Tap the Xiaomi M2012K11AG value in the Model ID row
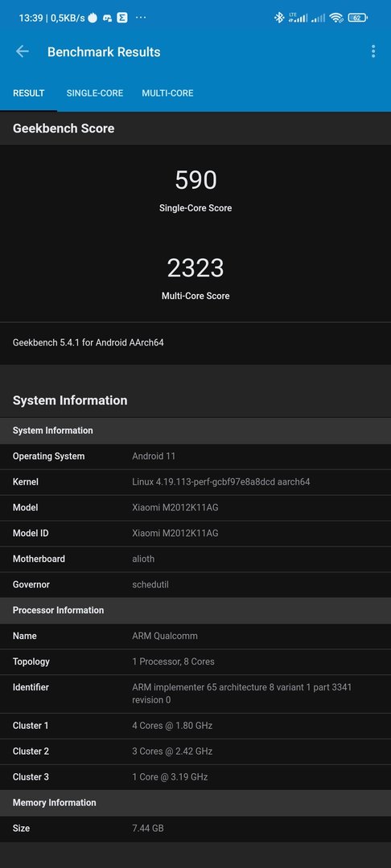The width and height of the screenshot is (391, 868). (x=175, y=533)
